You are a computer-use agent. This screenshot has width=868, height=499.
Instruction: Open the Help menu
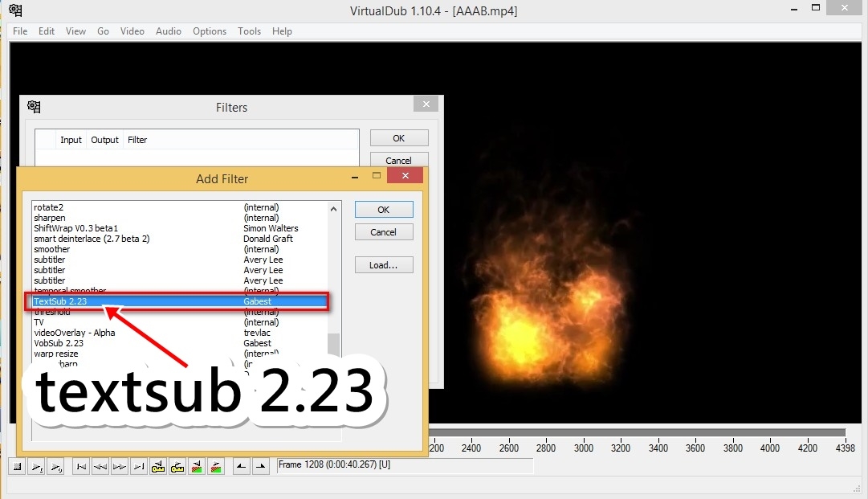(282, 31)
